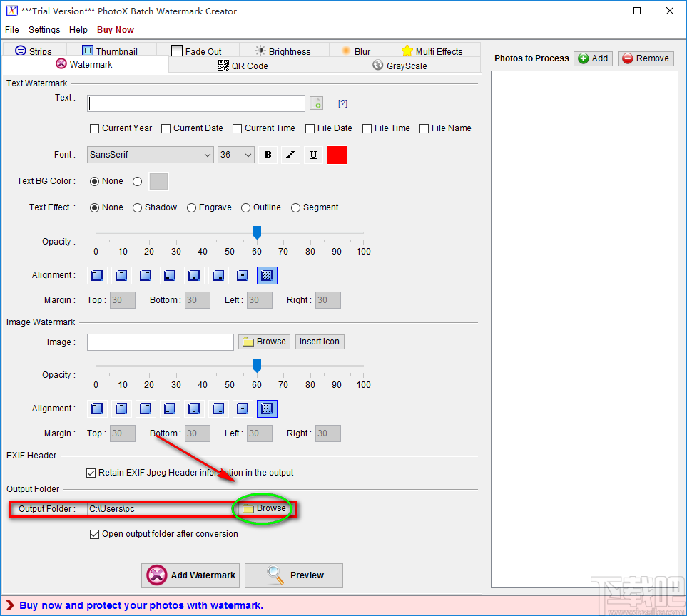This screenshot has height=616, width=687.
Task: Click the Preview button
Action: tap(293, 575)
